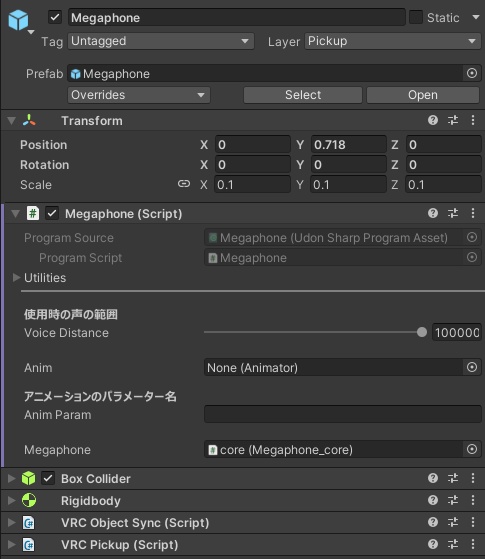
Task: Click the Anim None (Animator) field
Action: 333,368
